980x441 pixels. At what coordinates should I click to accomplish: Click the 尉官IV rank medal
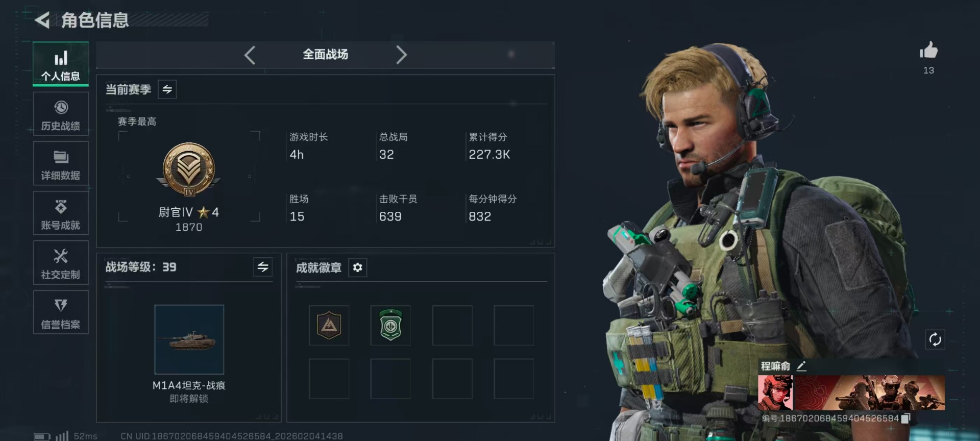click(189, 169)
